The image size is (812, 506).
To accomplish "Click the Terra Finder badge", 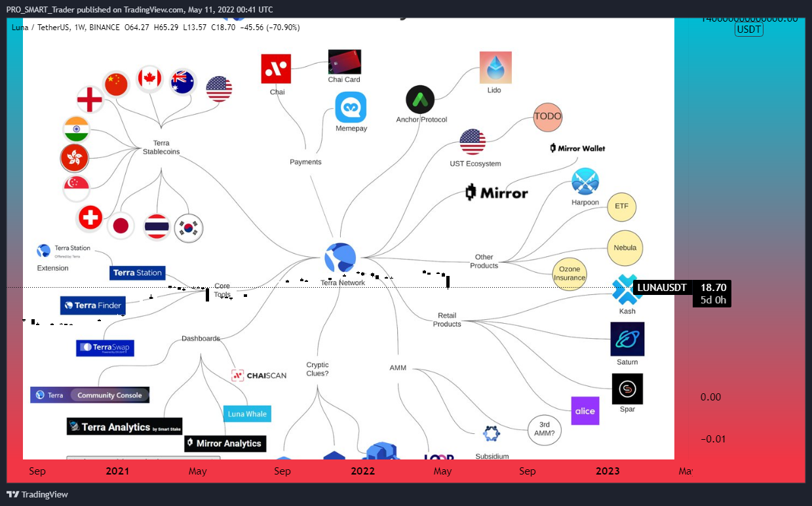I will 92,305.
